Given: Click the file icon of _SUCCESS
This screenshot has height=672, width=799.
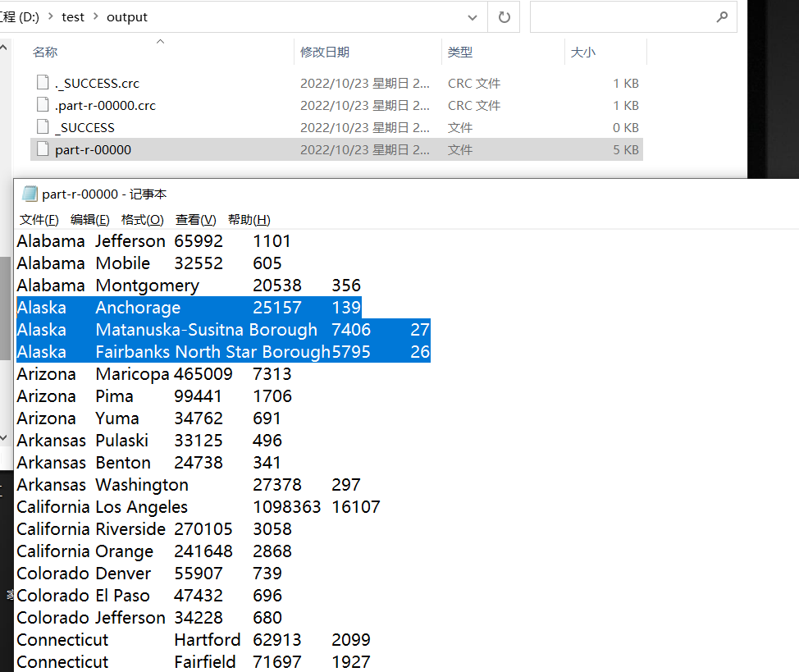Looking at the screenshot, I should (43, 126).
